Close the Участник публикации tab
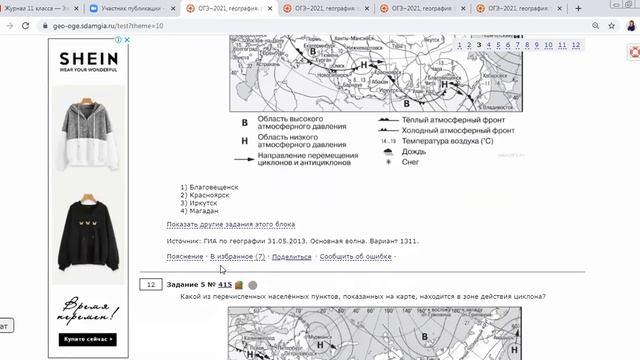 [x=173, y=8]
